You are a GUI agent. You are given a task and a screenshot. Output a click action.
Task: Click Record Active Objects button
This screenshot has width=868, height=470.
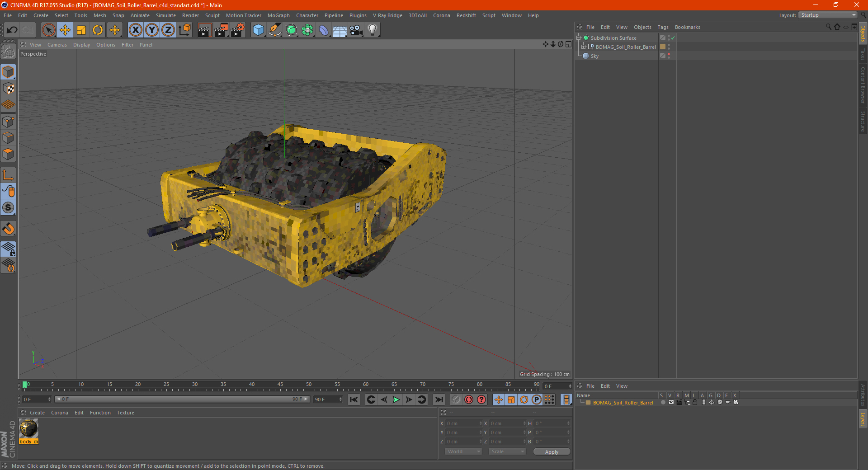[x=456, y=399]
